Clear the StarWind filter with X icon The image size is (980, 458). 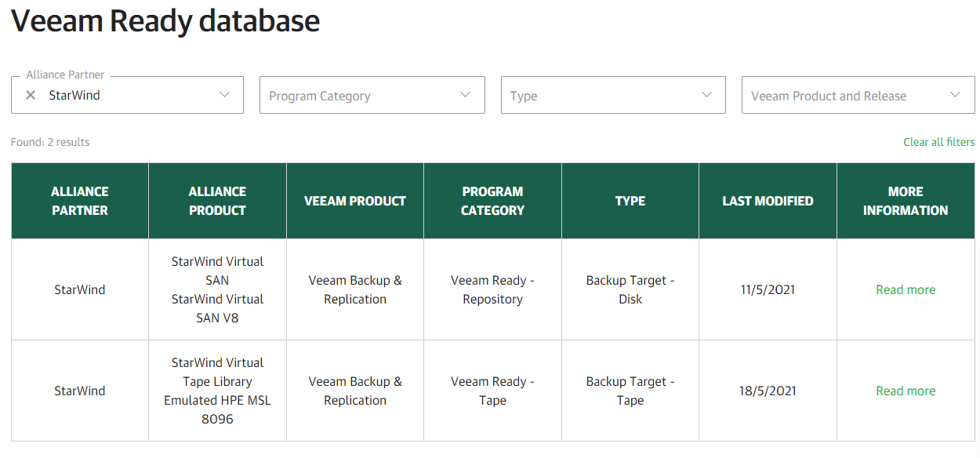click(x=31, y=95)
